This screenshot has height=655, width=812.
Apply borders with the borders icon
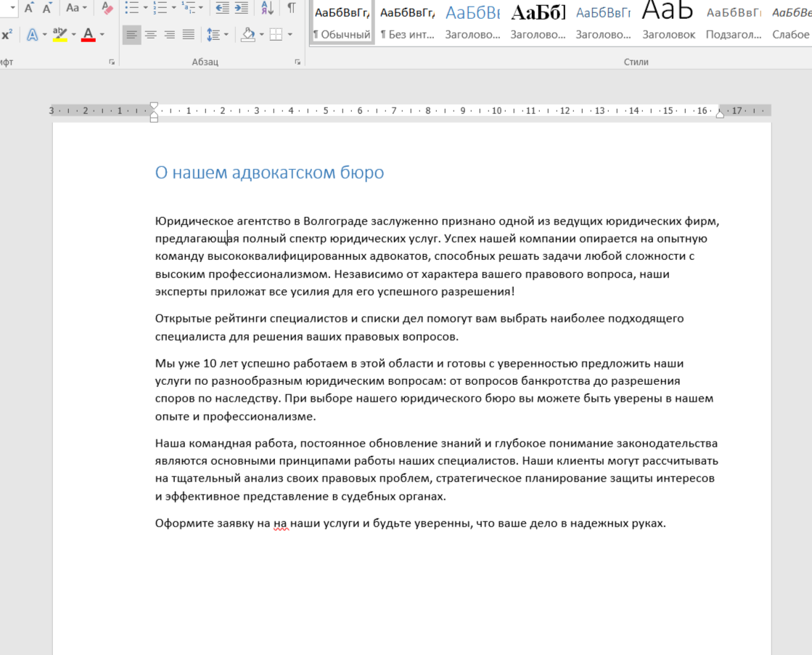coord(276,35)
